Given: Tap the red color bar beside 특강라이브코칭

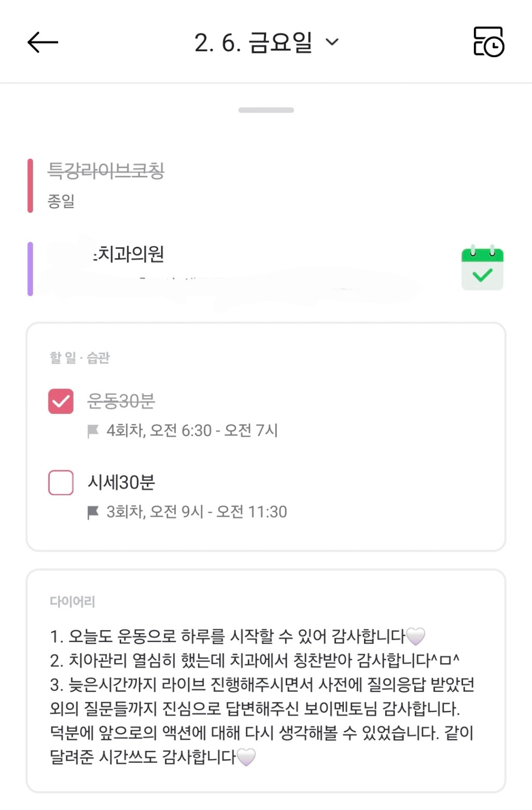Looking at the screenshot, I should pos(30,186).
